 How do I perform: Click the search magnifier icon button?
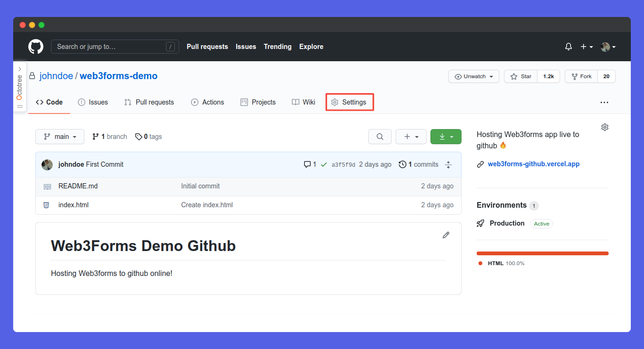(x=380, y=137)
